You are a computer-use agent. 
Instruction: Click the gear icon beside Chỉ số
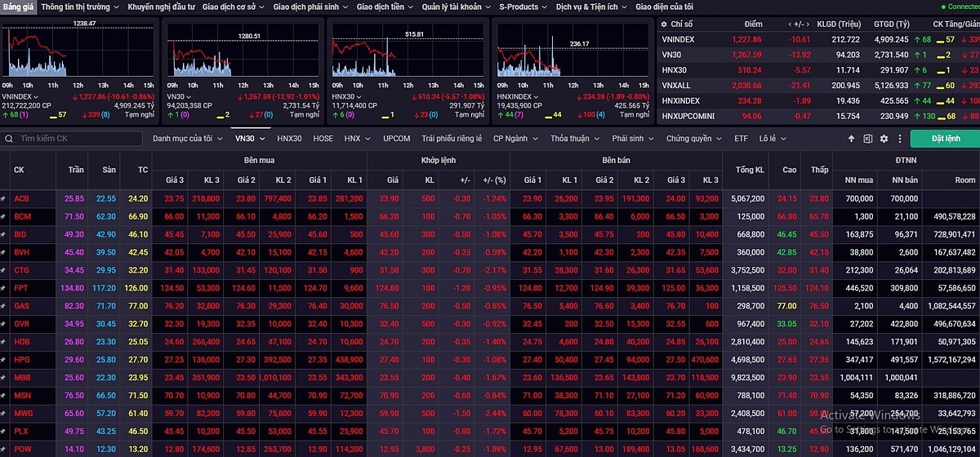pos(663,24)
